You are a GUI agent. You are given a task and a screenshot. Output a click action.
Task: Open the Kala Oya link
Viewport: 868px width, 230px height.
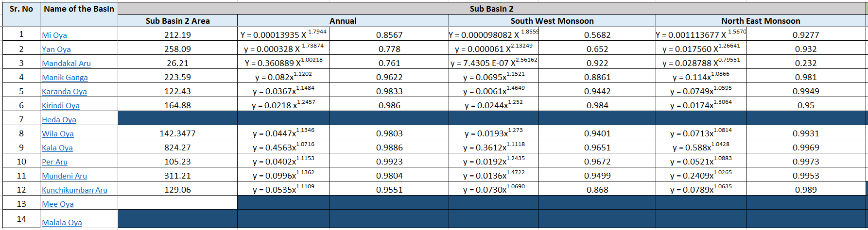[57, 148]
